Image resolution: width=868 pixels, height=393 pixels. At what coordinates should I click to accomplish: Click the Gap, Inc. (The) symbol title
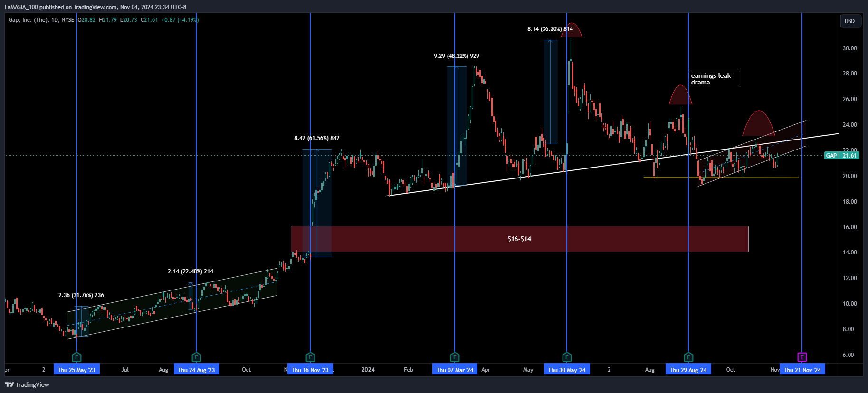click(x=28, y=20)
